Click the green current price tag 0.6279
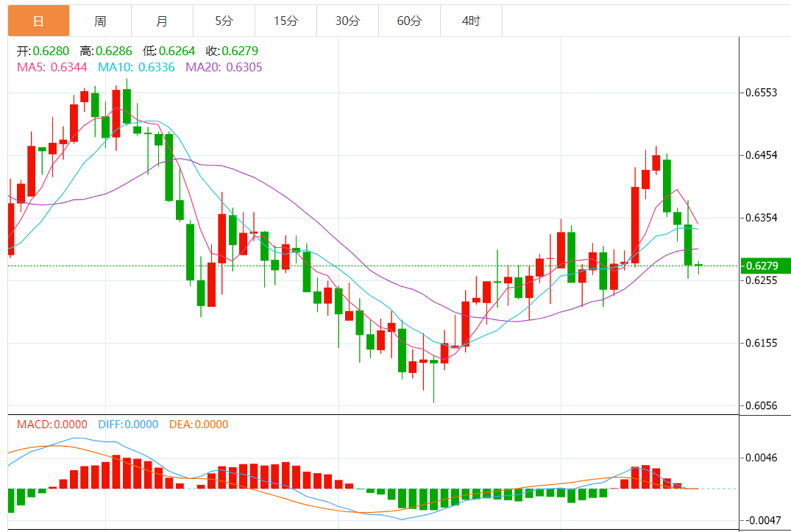The height and width of the screenshot is (532, 791). (x=765, y=266)
